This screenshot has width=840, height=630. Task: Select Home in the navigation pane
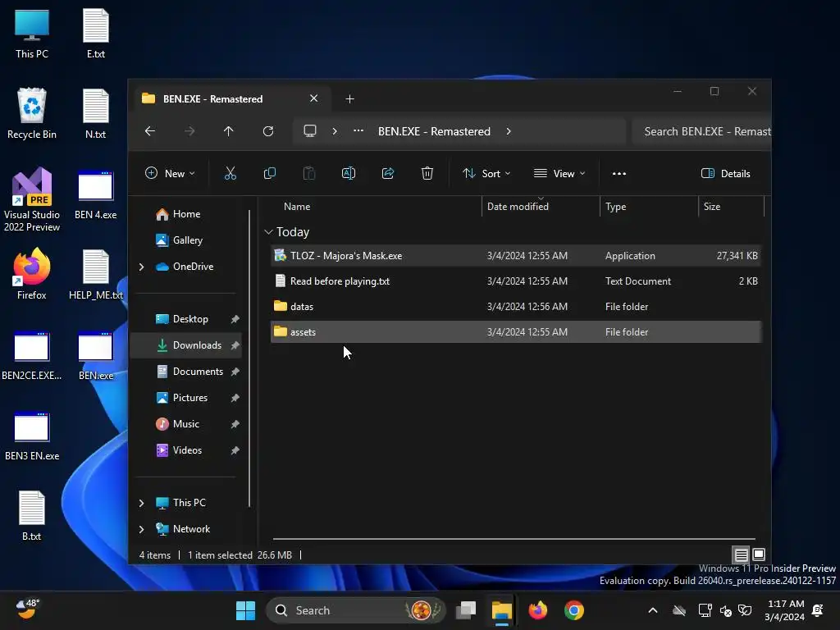[186, 214]
